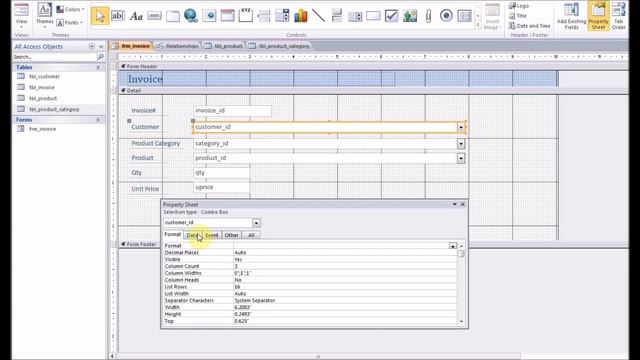Open the Tab Order dialog
Screen dimensions: 640x360
point(619,16)
